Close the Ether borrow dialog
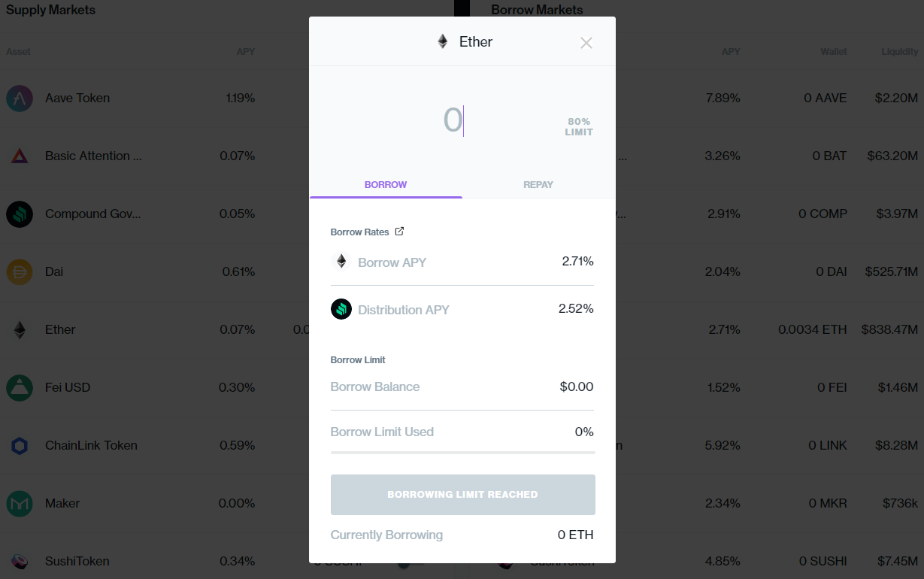The image size is (924, 579). click(586, 43)
